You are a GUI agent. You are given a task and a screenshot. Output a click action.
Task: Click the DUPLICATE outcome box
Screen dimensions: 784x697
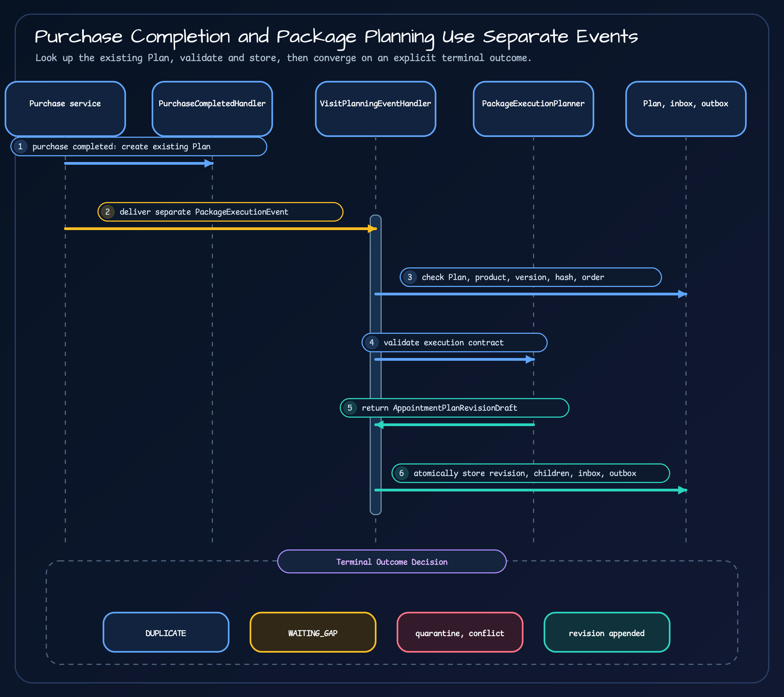point(166,632)
